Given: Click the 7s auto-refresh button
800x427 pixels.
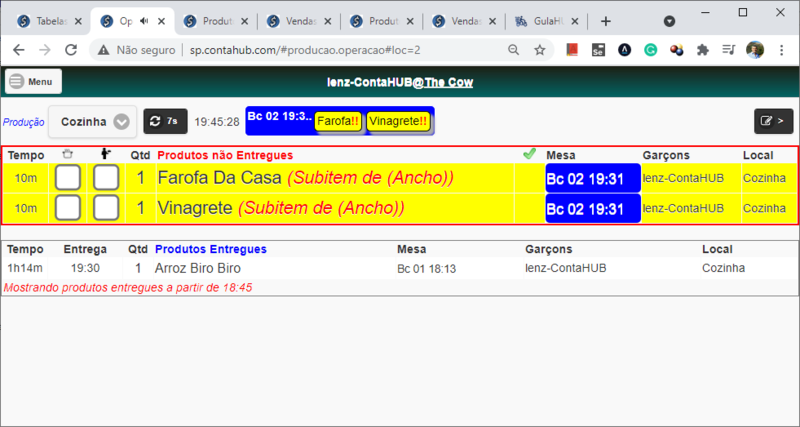Looking at the screenshot, I should point(165,121).
